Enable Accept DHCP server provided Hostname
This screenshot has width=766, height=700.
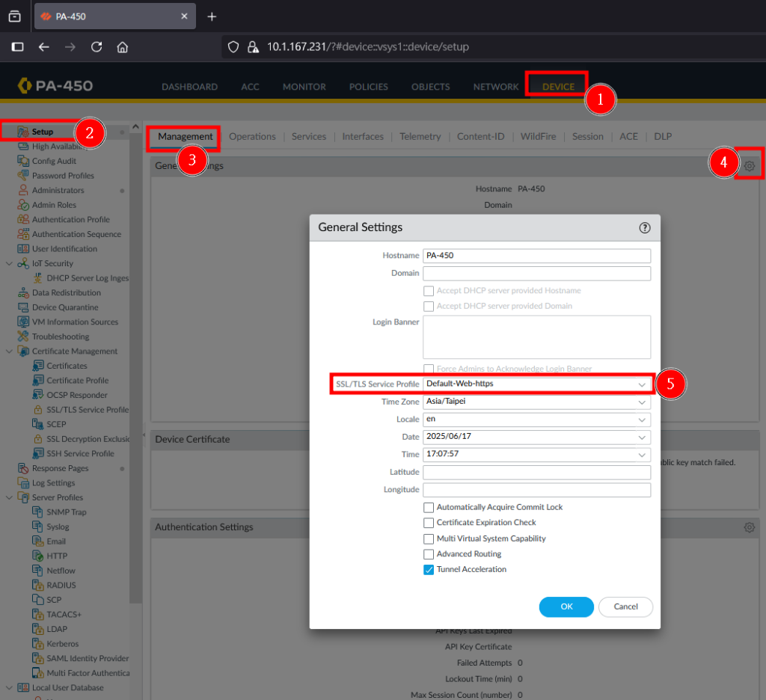click(429, 291)
